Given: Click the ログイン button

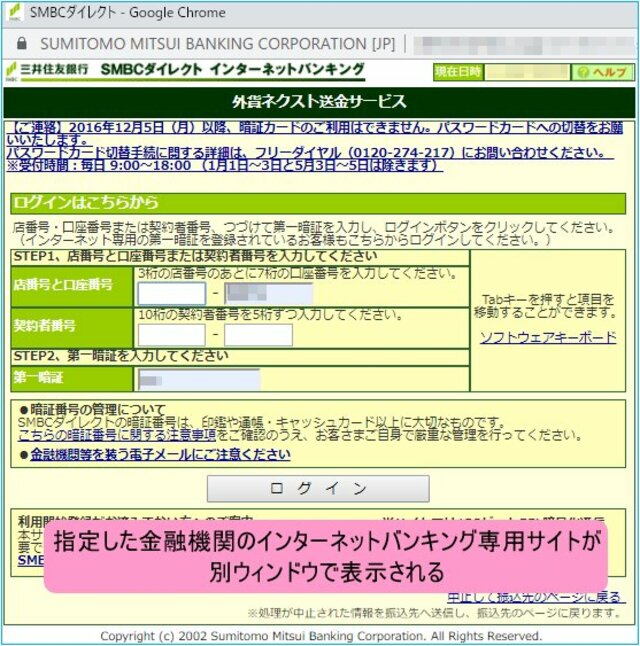Looking at the screenshot, I should pos(318,488).
